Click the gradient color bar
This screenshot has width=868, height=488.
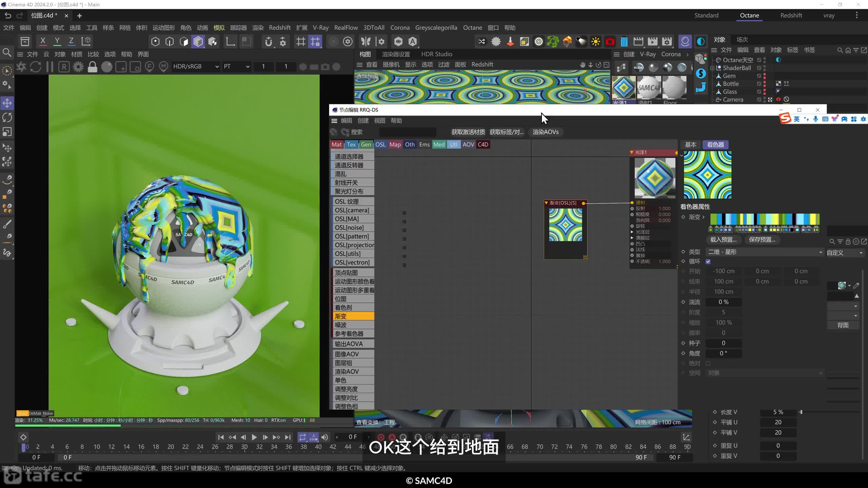765,219
